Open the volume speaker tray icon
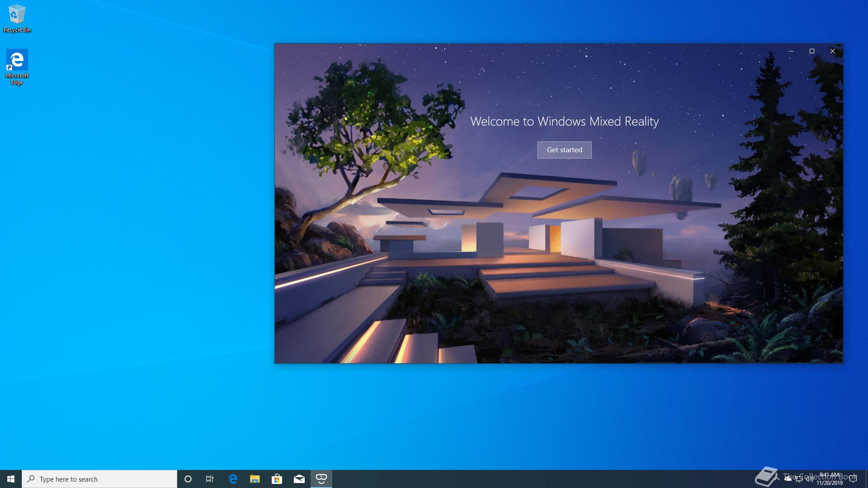Image resolution: width=868 pixels, height=488 pixels. tap(810, 479)
